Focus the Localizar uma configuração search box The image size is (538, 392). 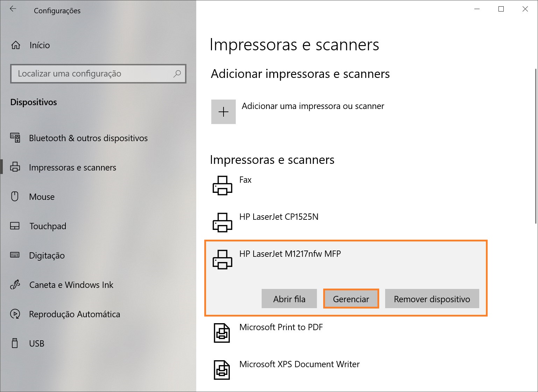(98, 74)
